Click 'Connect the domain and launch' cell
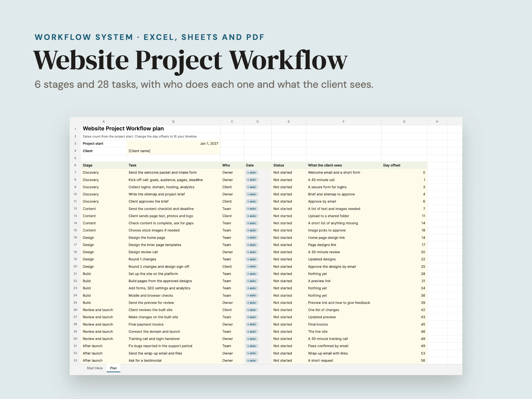The height and width of the screenshot is (399, 532). coord(173,332)
